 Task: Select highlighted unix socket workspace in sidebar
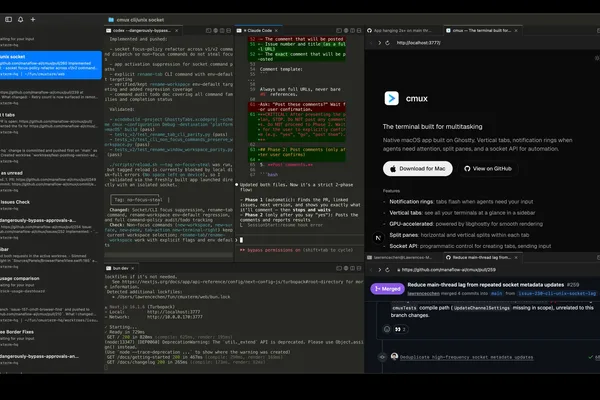[51, 65]
